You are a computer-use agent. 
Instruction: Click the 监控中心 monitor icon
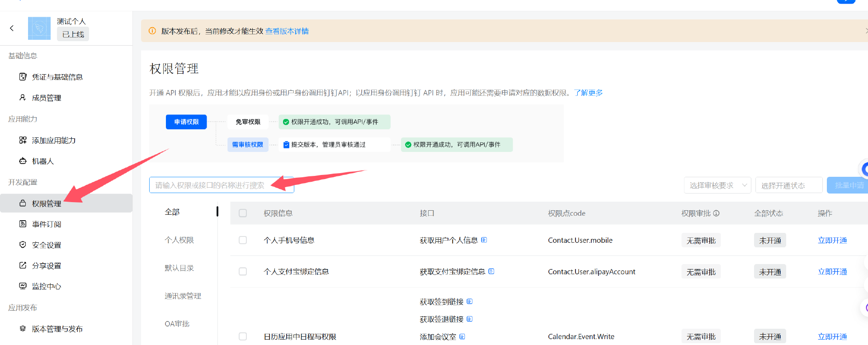23,286
